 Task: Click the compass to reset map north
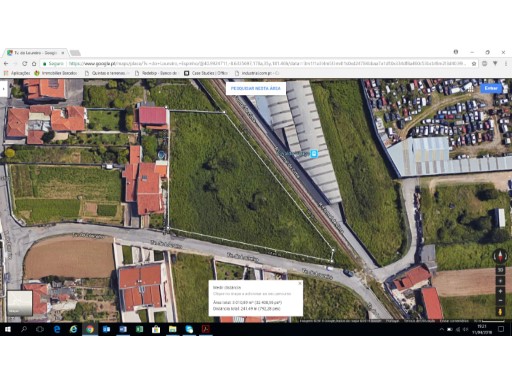tap(500, 256)
